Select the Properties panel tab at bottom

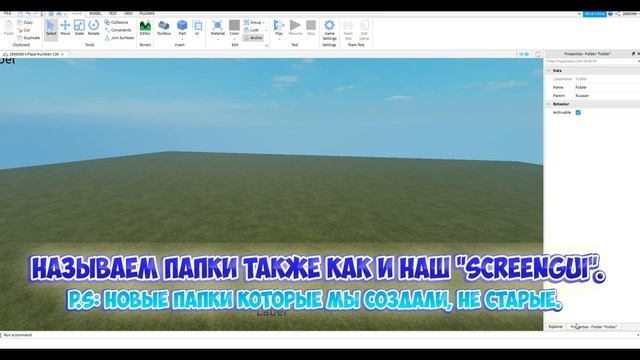click(594, 327)
